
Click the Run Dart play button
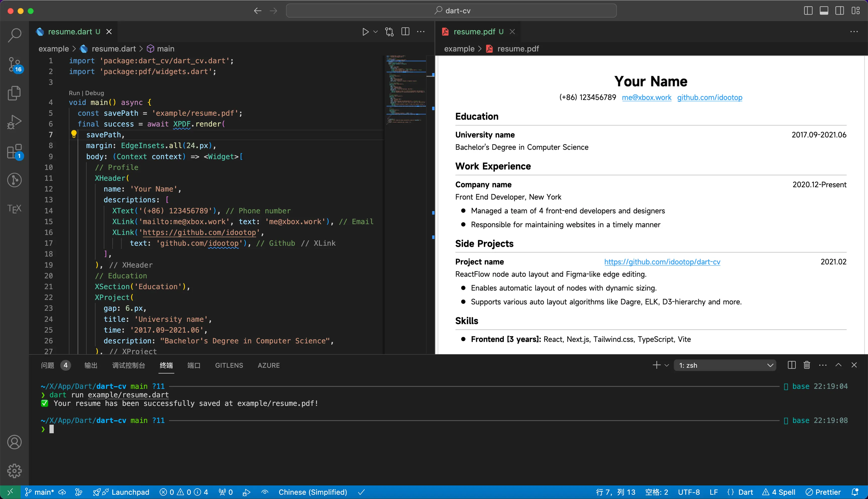[x=365, y=32]
